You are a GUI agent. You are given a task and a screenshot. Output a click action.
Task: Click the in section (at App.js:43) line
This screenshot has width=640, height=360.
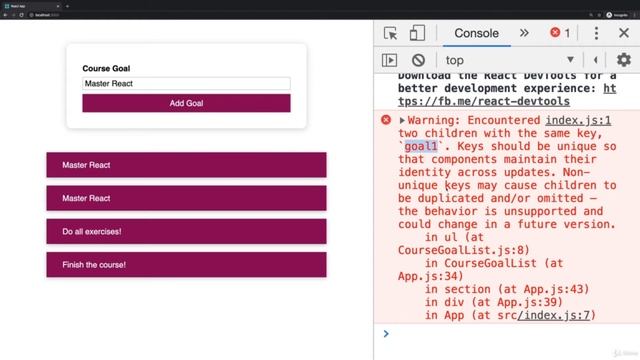(x=507, y=289)
